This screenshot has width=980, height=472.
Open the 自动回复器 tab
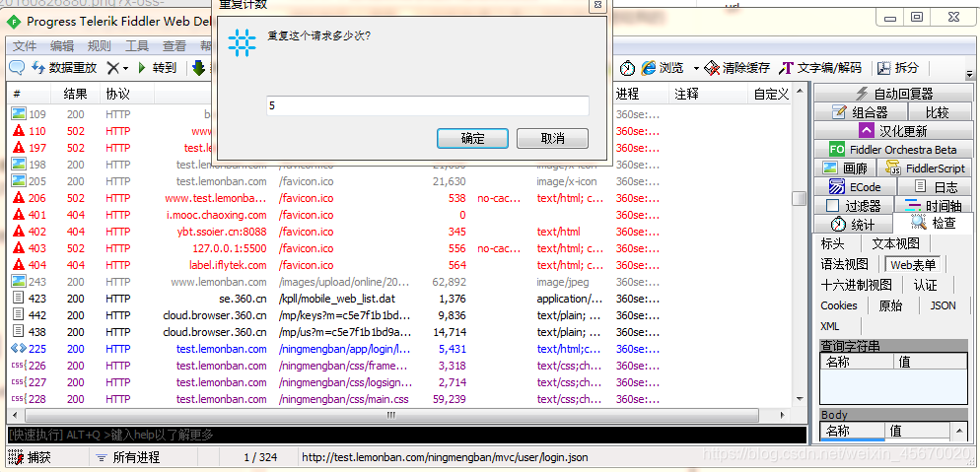(894, 93)
